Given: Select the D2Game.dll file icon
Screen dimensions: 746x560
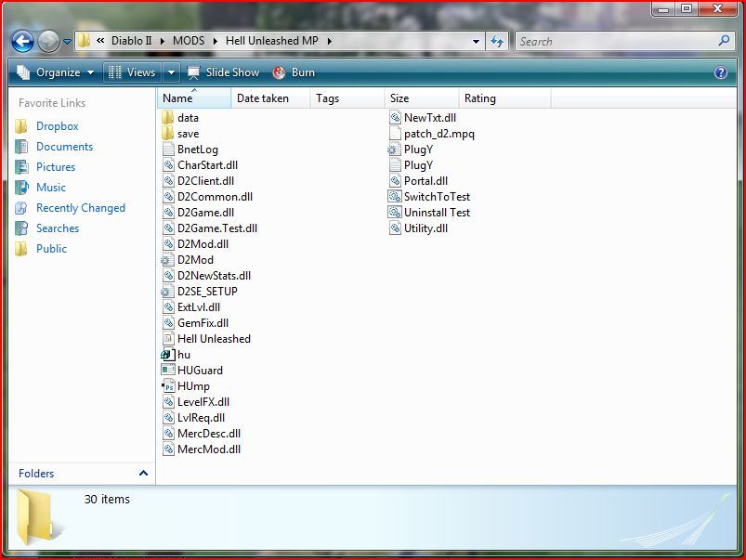Looking at the screenshot, I should click(168, 212).
